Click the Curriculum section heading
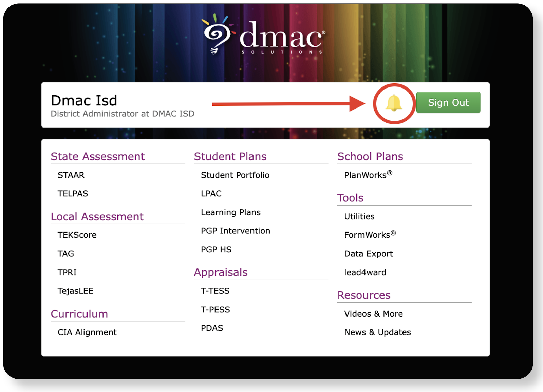The image size is (543, 392). 79,314
